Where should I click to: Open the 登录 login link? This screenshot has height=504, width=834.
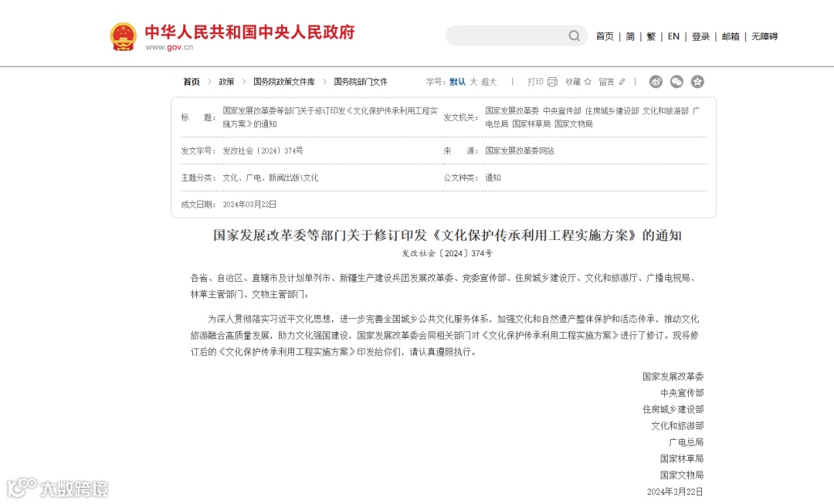pyautogui.click(x=700, y=36)
